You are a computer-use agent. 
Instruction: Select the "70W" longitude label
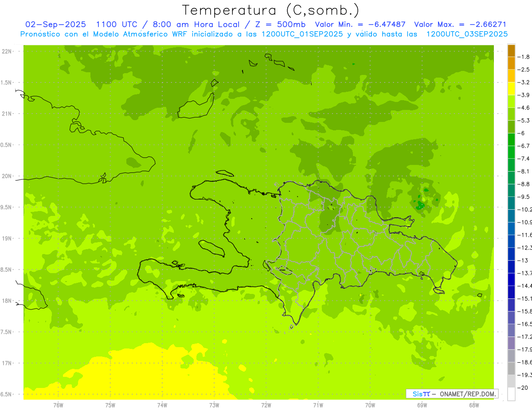[370, 405]
